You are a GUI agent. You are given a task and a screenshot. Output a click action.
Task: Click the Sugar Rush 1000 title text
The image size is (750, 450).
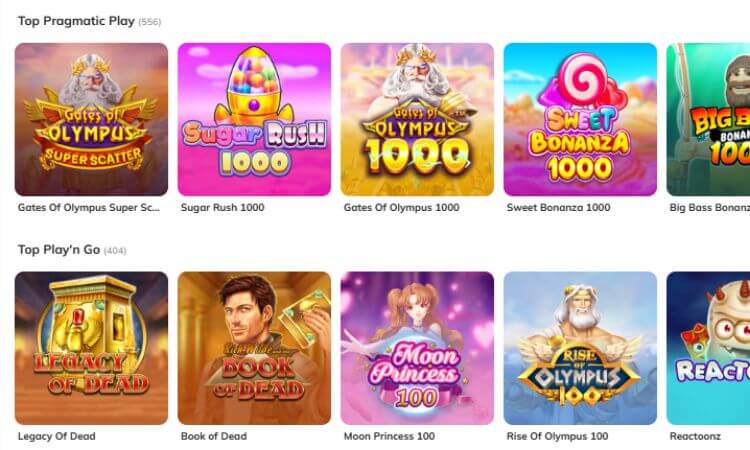coord(222,208)
